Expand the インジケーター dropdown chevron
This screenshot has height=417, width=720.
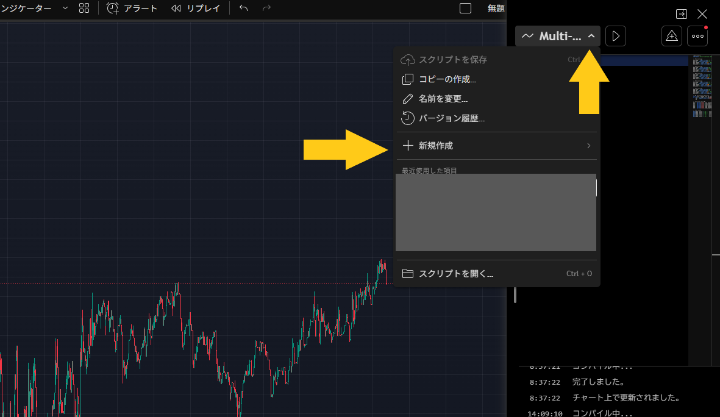click(x=65, y=8)
